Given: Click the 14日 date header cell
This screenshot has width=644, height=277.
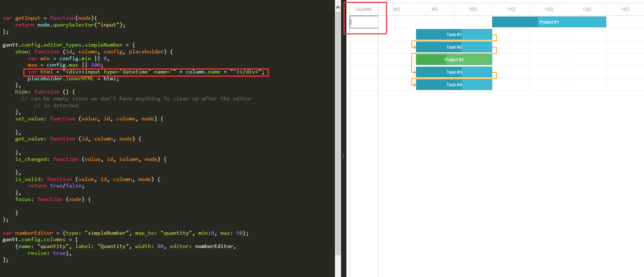Looking at the screenshot, I should (x=625, y=9).
